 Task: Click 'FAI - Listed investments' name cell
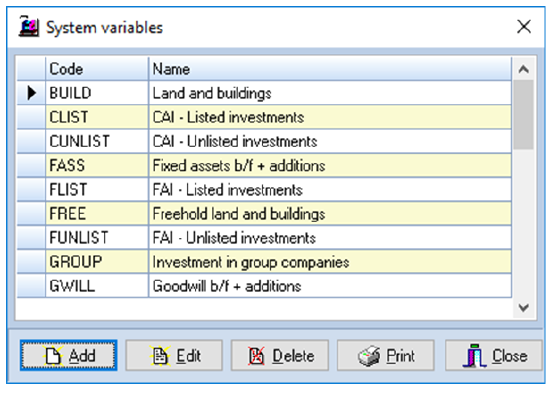330,190
